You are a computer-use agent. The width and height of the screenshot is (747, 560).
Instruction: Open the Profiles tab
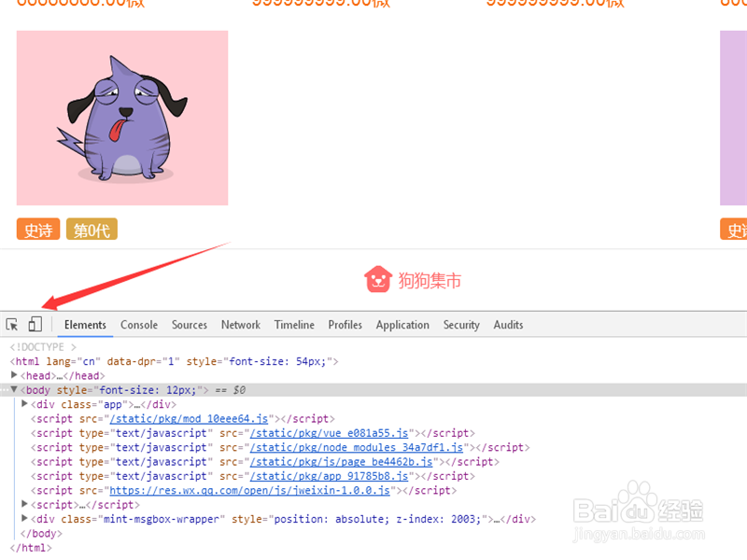(345, 325)
